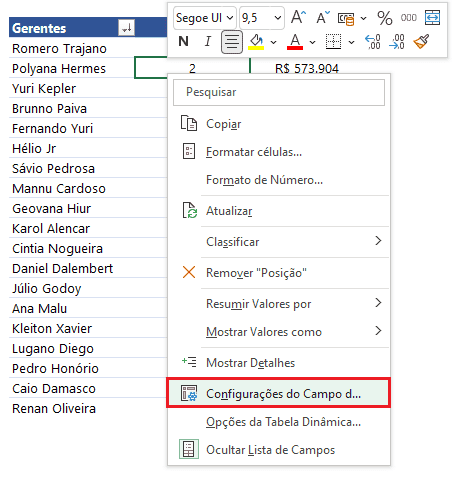The image size is (452, 477).
Task: Select the Format Painter brush
Action: point(421,42)
